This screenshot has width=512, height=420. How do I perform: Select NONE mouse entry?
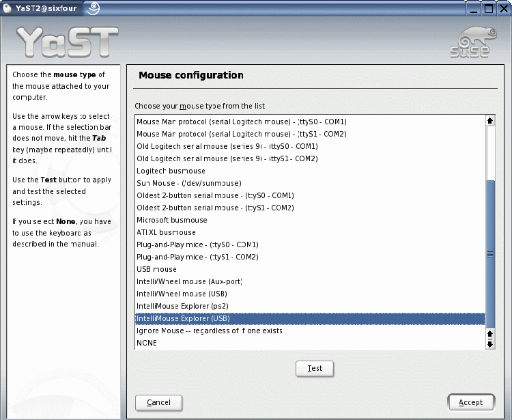310,344
